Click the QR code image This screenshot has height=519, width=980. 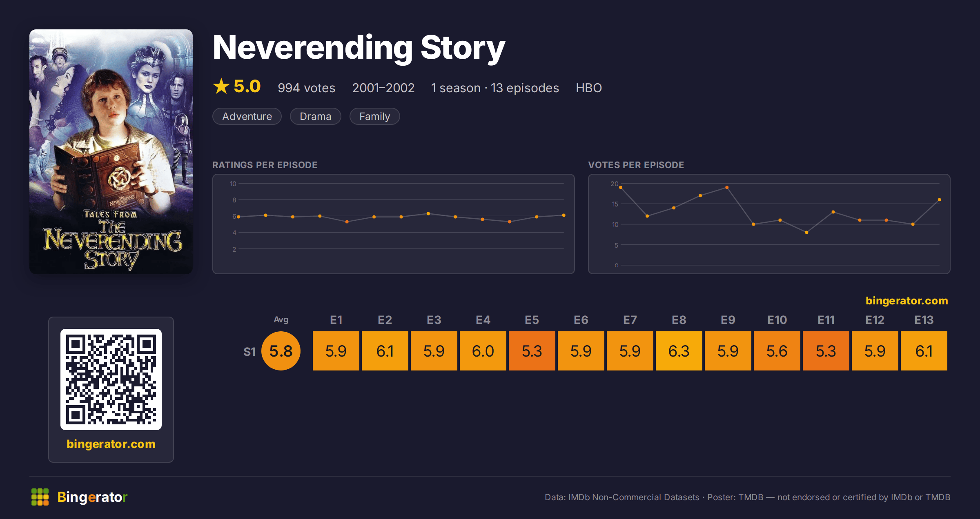click(111, 379)
